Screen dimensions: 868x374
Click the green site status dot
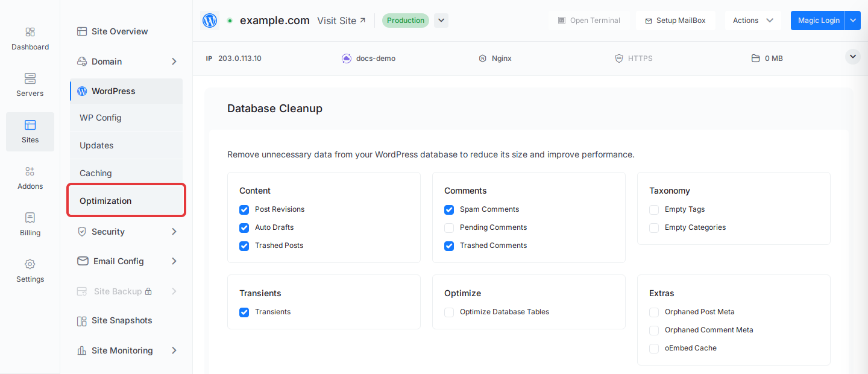[230, 21]
